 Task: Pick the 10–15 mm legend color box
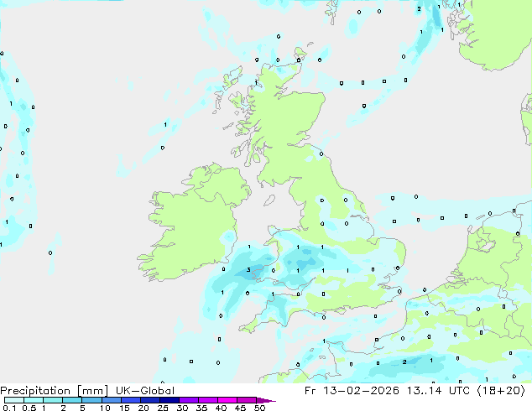[x=111, y=400]
